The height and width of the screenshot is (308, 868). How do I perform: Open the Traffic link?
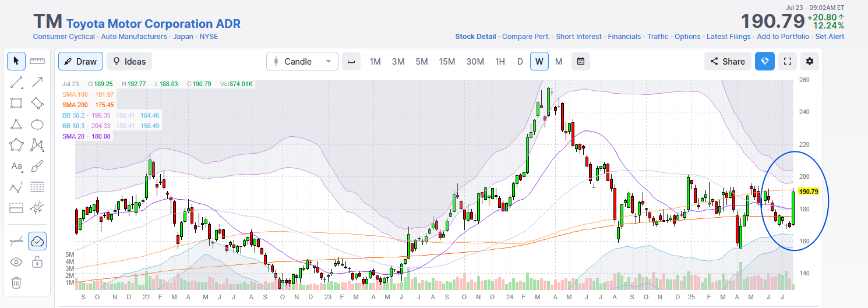[658, 37]
